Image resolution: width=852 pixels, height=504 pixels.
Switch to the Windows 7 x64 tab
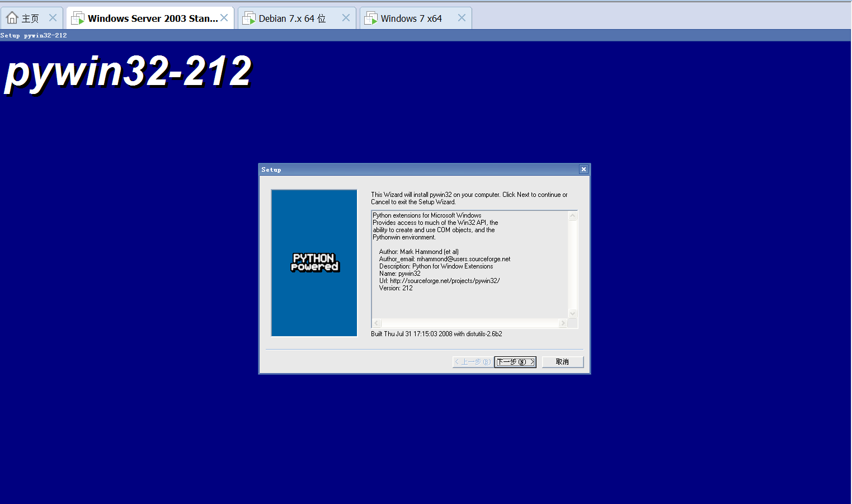[x=415, y=18]
